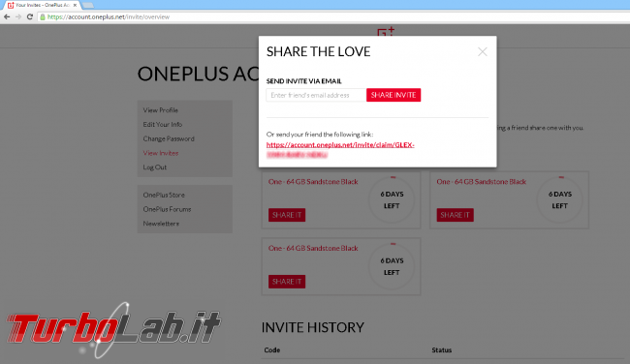The height and width of the screenshot is (364, 630).
Task: Open Edit Your Info in sidebar
Action: pyautogui.click(x=162, y=125)
